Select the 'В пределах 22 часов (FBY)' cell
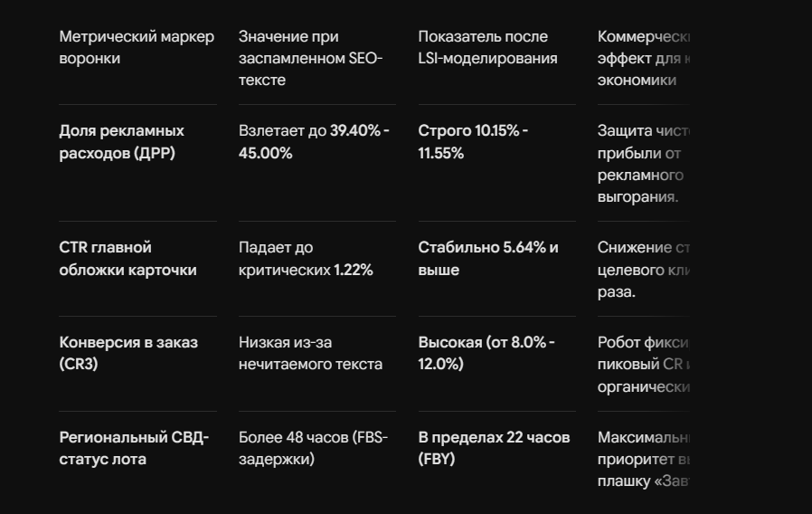The height and width of the screenshot is (514, 812). [x=494, y=448]
